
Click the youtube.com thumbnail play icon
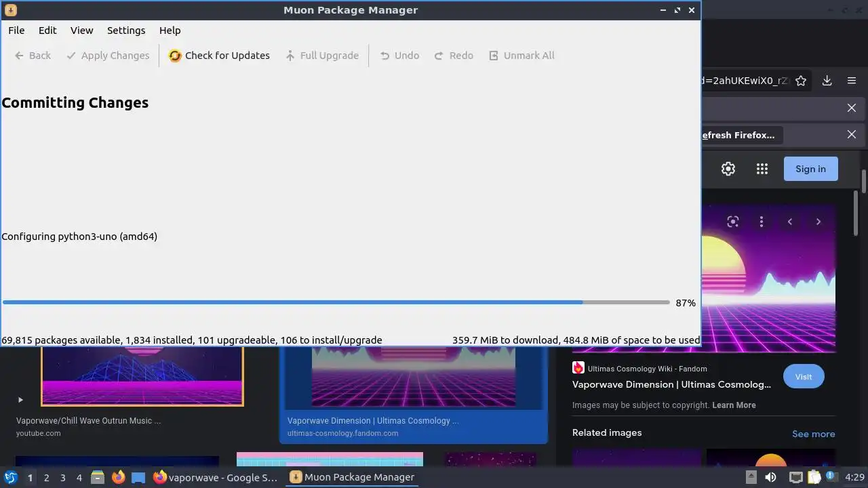coord(20,400)
